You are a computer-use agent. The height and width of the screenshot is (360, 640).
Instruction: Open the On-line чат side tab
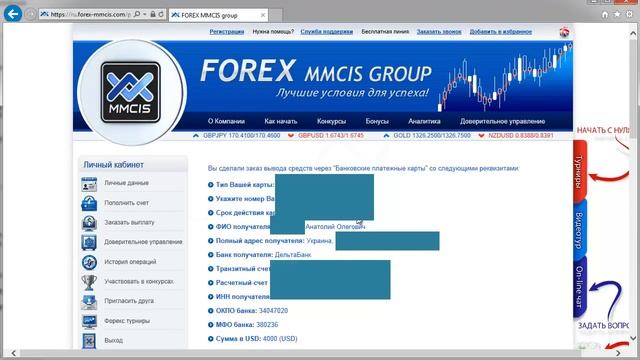point(580,287)
